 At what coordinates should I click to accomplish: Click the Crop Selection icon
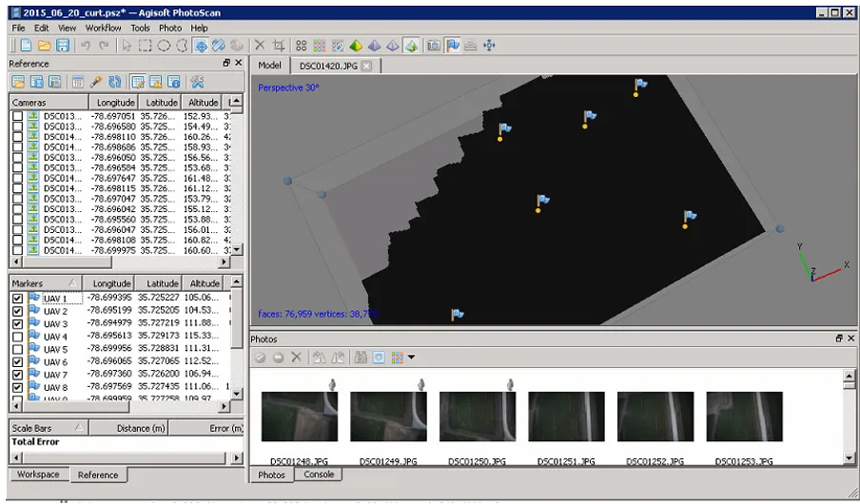coord(279,46)
